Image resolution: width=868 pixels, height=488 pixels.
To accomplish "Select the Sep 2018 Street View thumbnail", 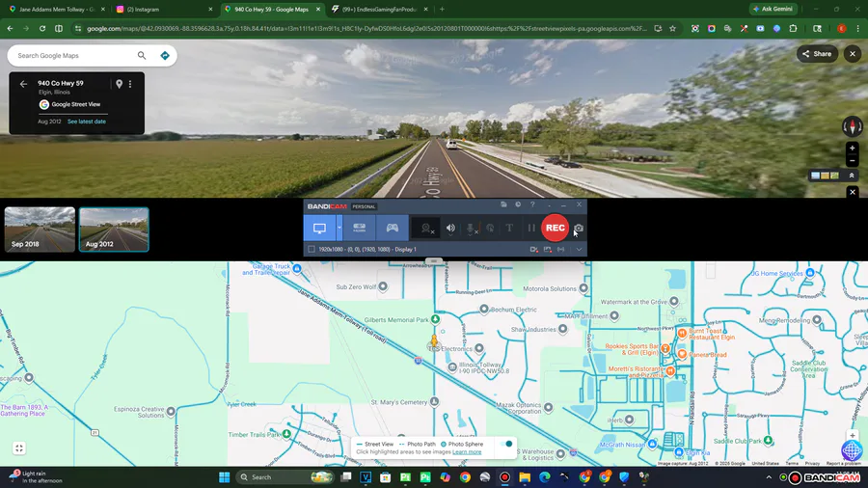I will [x=40, y=230].
